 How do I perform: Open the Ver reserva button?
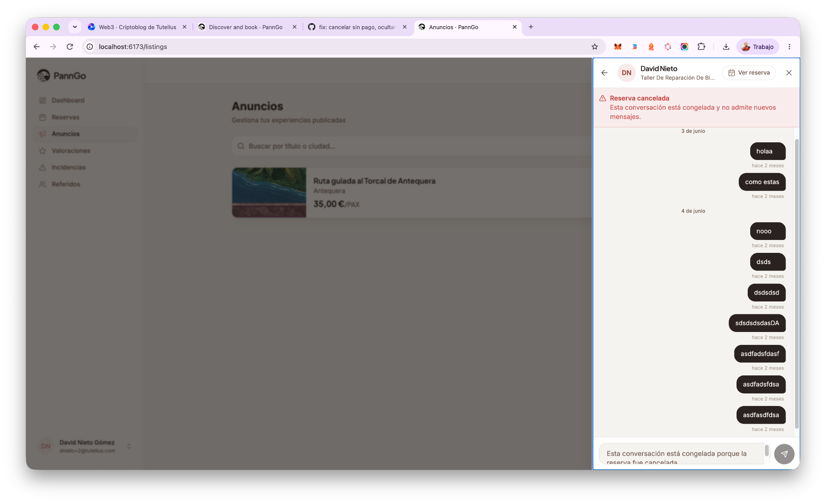(x=749, y=73)
